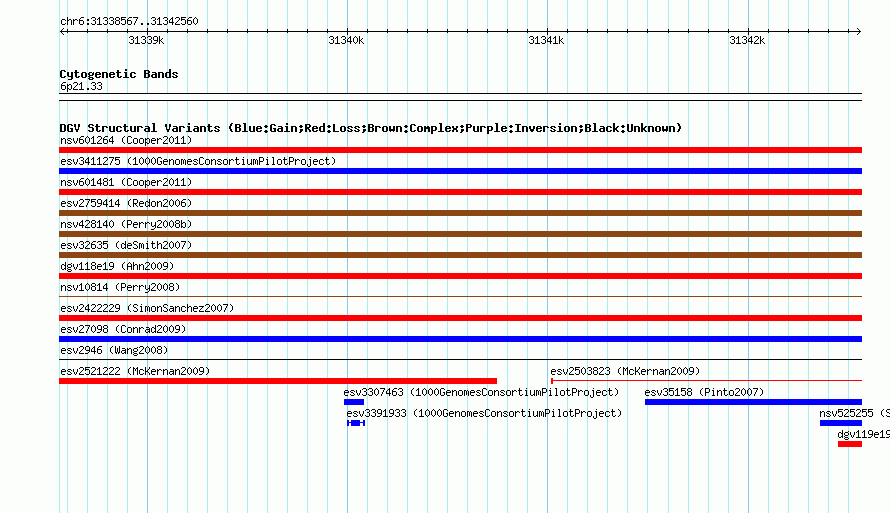The width and height of the screenshot is (890, 513).
Task: Open the esv3411275 (1000GenomesConsortiumPilotProject) label
Action: 198,161
